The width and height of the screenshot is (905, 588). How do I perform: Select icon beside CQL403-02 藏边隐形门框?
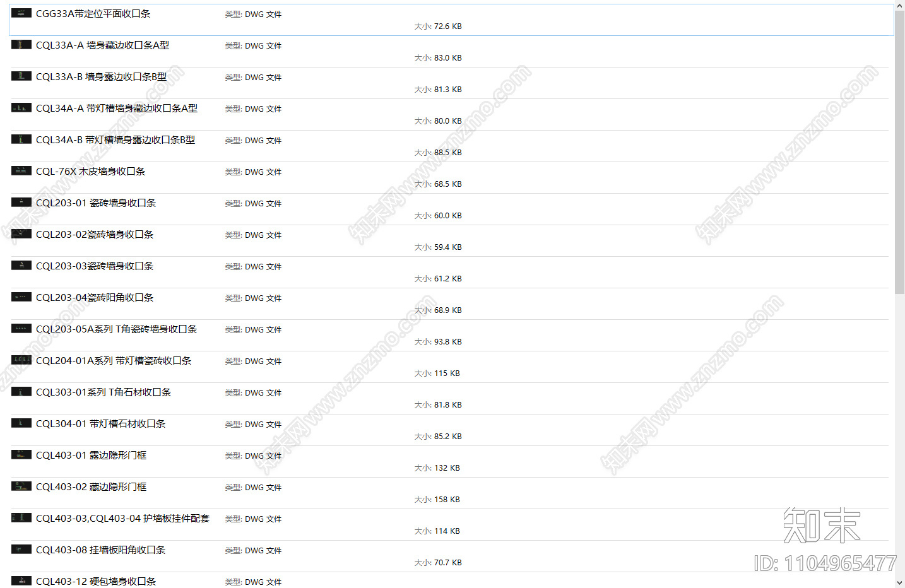(x=21, y=486)
